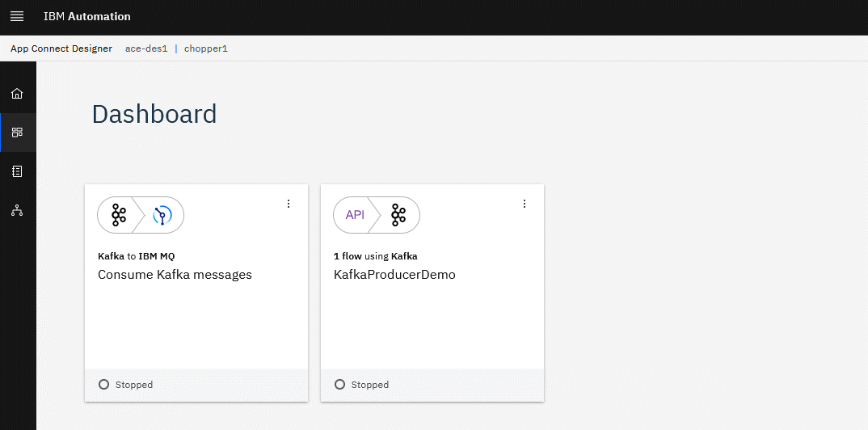Click Stopped status circle on Consume Kafka card

pos(103,385)
